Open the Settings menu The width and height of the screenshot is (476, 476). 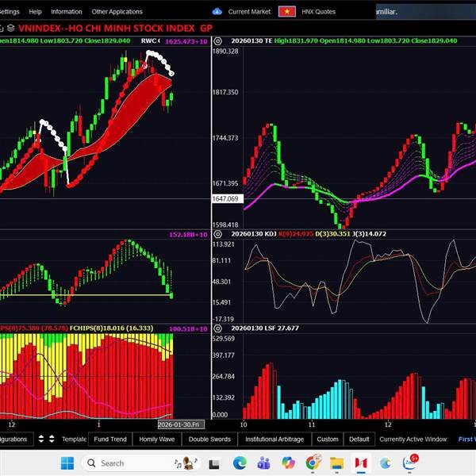coord(10,12)
